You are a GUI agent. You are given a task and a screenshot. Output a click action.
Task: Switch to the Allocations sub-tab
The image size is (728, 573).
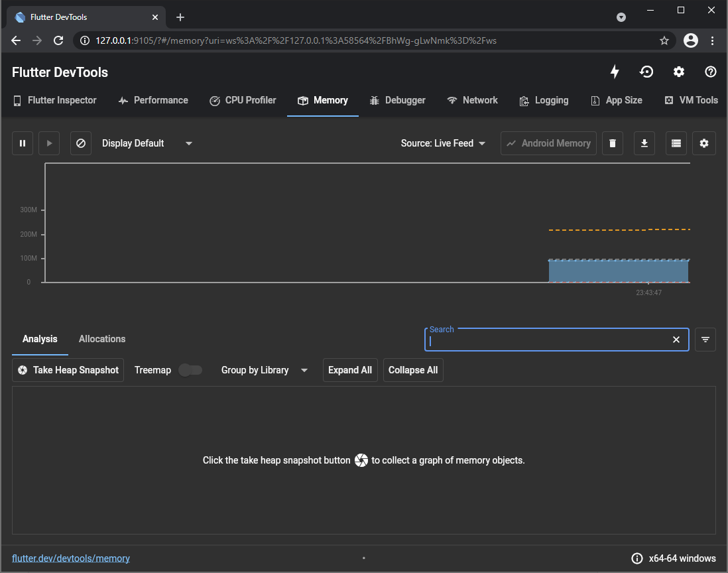[102, 339]
